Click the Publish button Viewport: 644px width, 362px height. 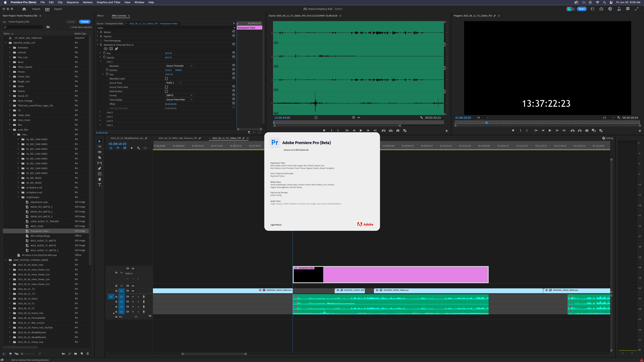[x=85, y=22]
